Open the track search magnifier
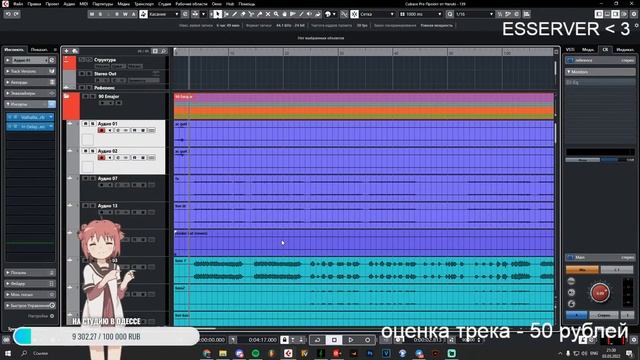 pos(163,51)
